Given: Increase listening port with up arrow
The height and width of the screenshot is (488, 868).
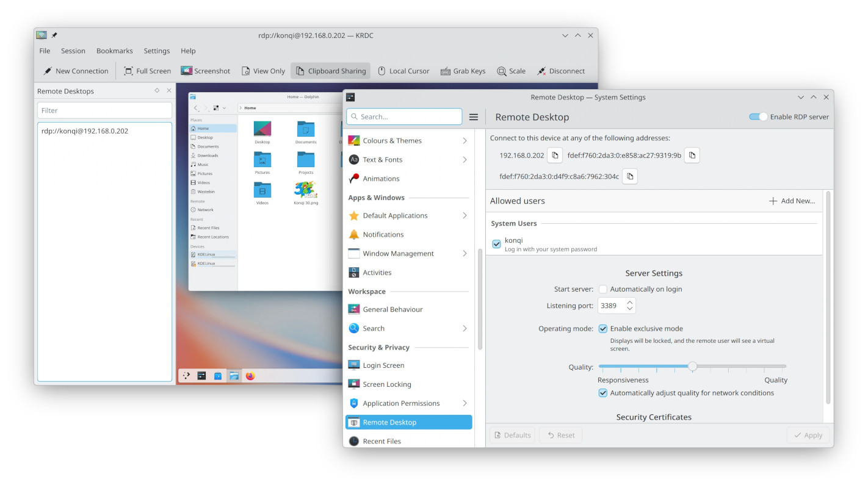Looking at the screenshot, I should coord(630,302).
